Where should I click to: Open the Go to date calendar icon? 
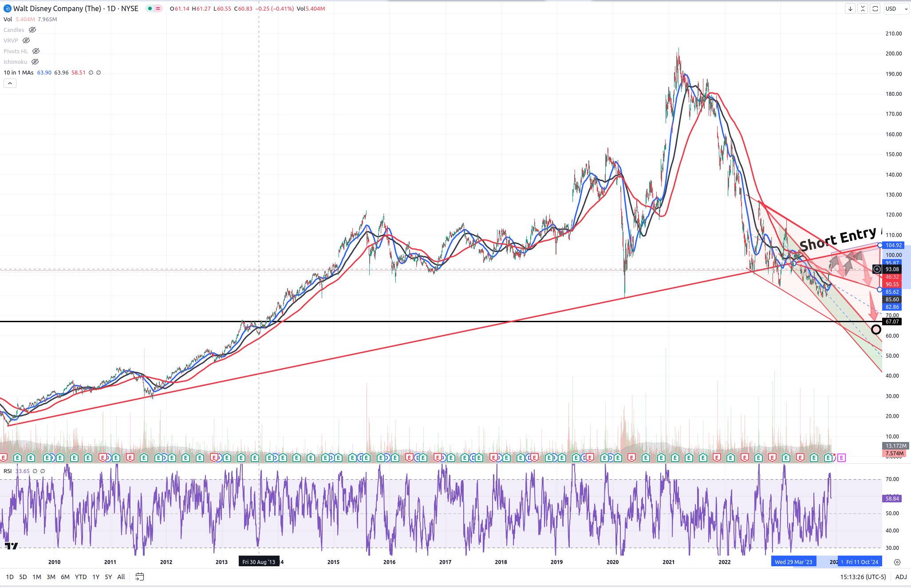pyautogui.click(x=139, y=577)
